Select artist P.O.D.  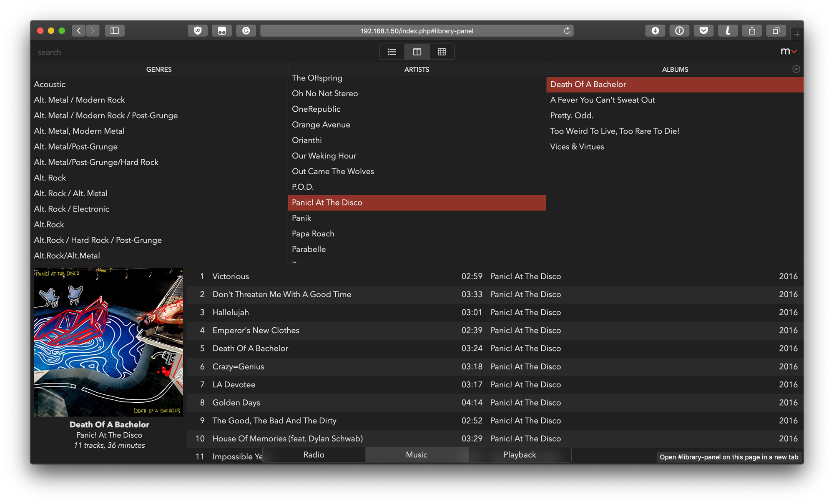417,187
